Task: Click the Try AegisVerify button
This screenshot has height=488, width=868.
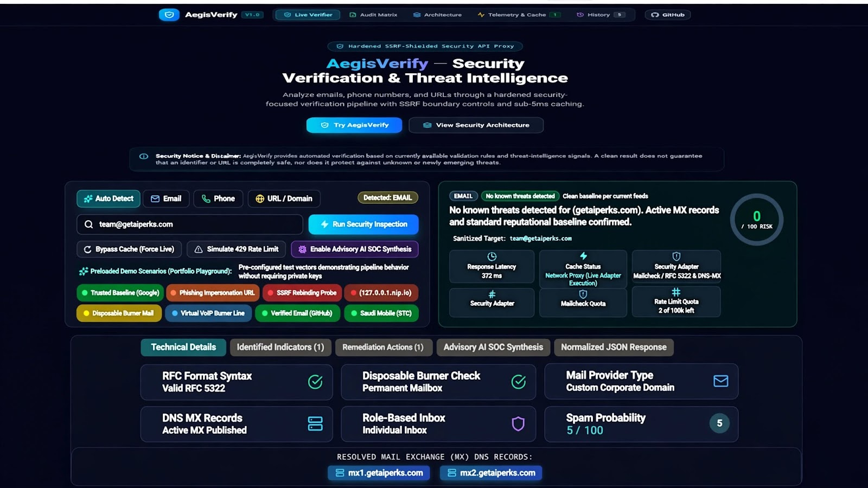Action: point(354,125)
